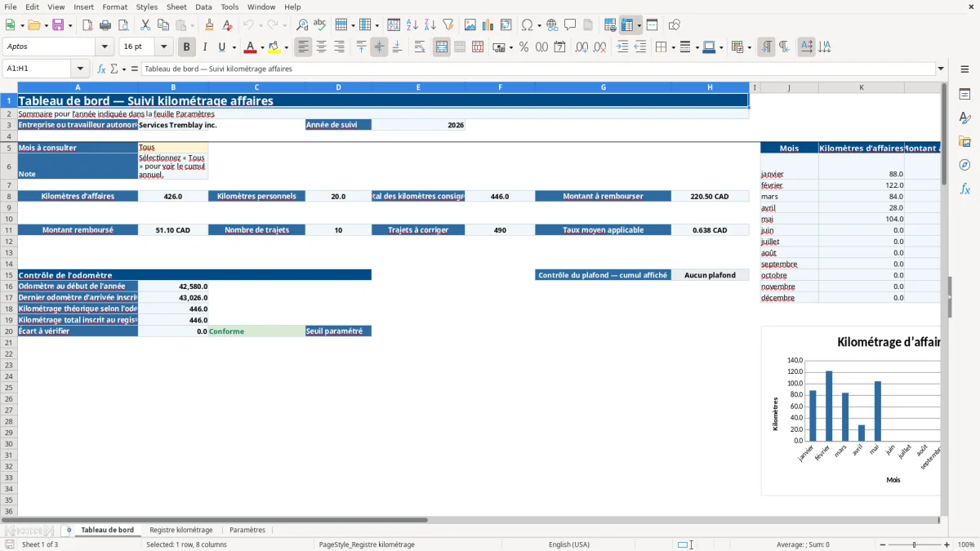Open the Tools menu
This screenshot has height=551, width=980.
pos(229,7)
